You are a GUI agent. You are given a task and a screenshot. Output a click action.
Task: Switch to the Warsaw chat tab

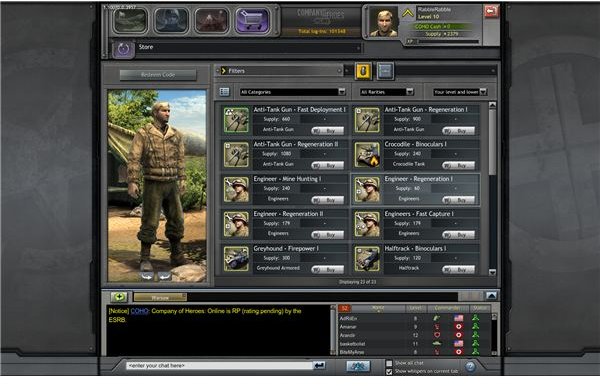click(x=160, y=297)
